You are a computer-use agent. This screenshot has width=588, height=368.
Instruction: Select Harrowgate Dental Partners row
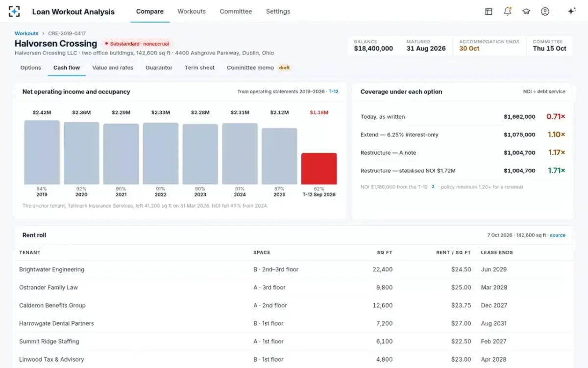[294, 323]
